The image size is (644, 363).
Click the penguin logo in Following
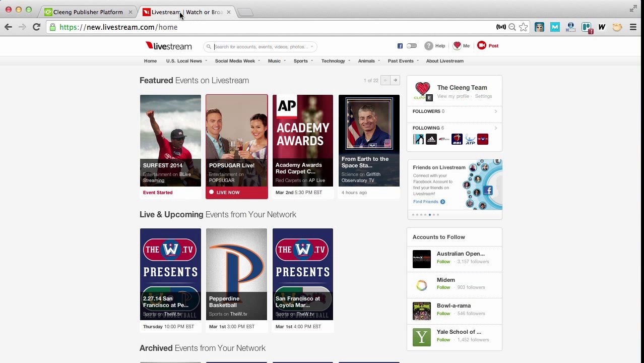click(418, 139)
